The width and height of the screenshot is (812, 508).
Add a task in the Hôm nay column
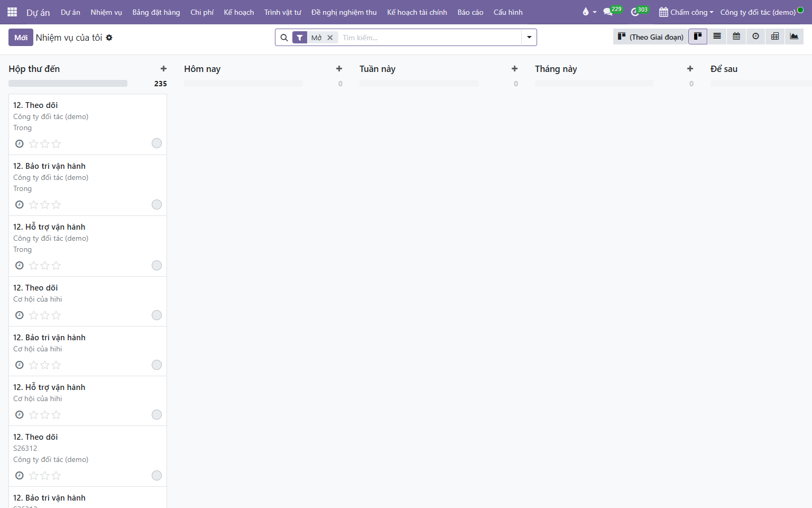pyautogui.click(x=339, y=69)
